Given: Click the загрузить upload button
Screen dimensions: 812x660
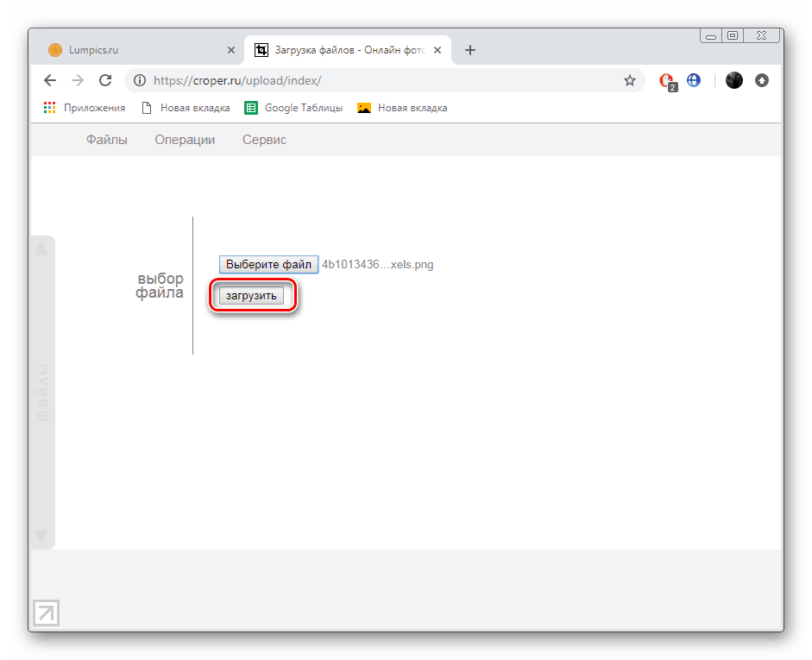Looking at the screenshot, I should pos(251,296).
